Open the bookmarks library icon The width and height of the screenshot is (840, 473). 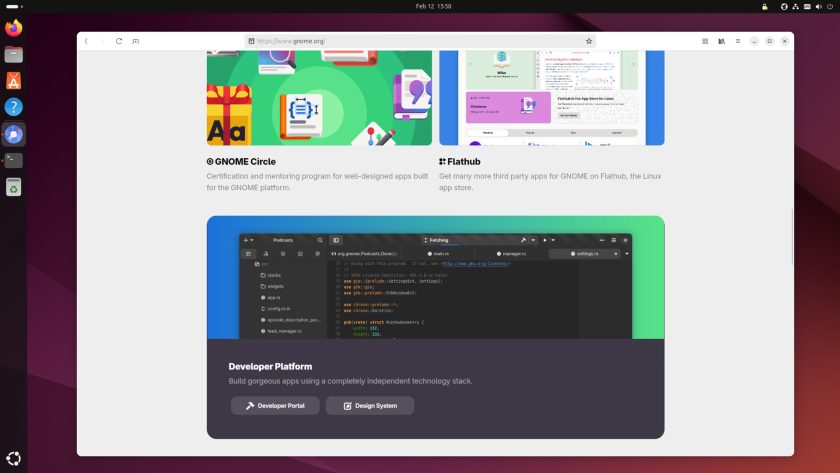click(721, 41)
